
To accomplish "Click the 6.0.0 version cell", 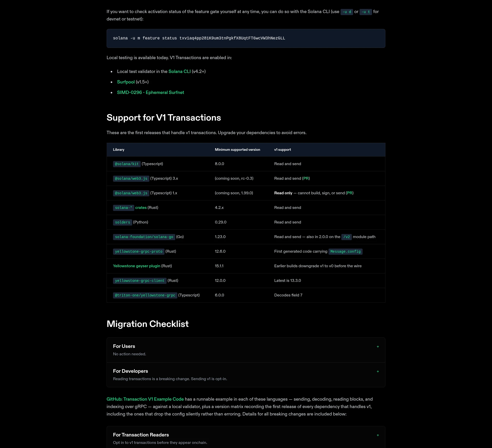I will (219, 295).
